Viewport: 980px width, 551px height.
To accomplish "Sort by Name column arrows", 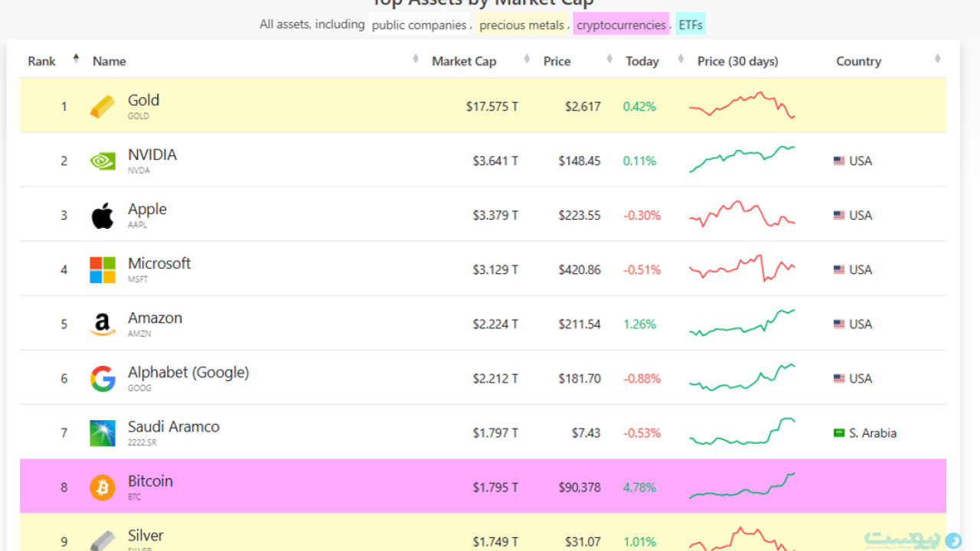I will point(416,59).
